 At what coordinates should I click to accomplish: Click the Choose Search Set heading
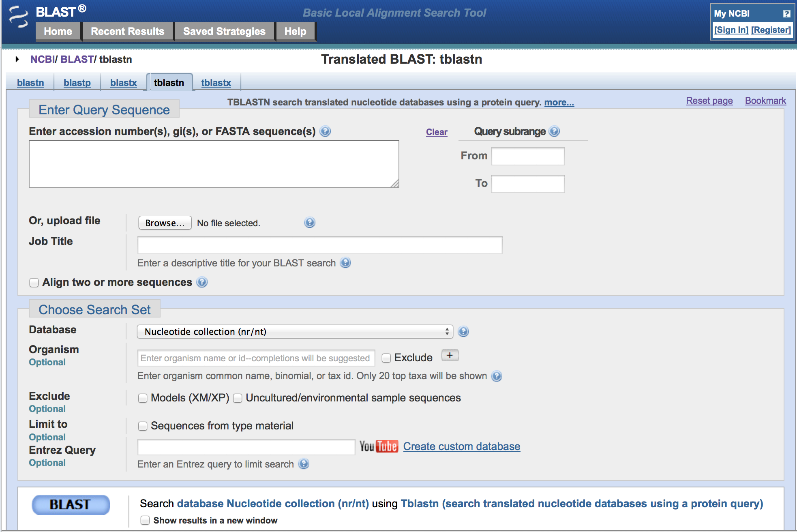coord(94,310)
